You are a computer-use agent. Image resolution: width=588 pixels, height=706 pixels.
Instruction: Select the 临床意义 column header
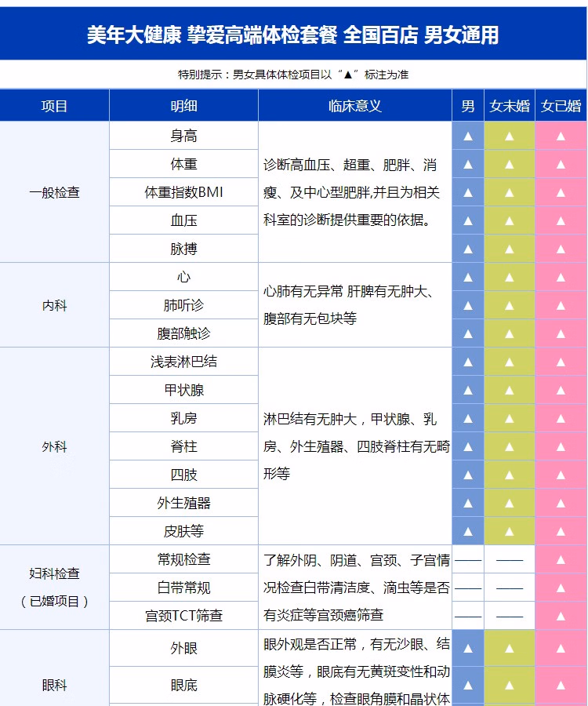[355, 106]
